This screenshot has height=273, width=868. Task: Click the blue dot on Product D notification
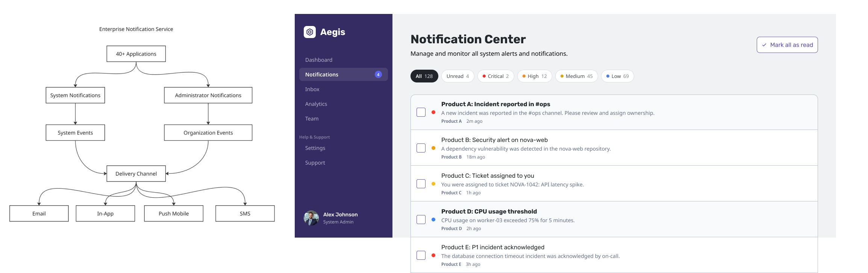tap(433, 220)
